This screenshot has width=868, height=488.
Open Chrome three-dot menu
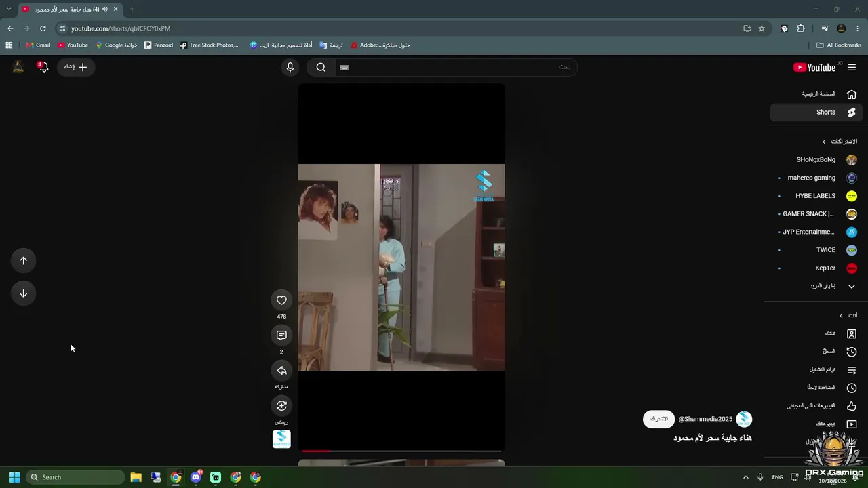pos(858,28)
